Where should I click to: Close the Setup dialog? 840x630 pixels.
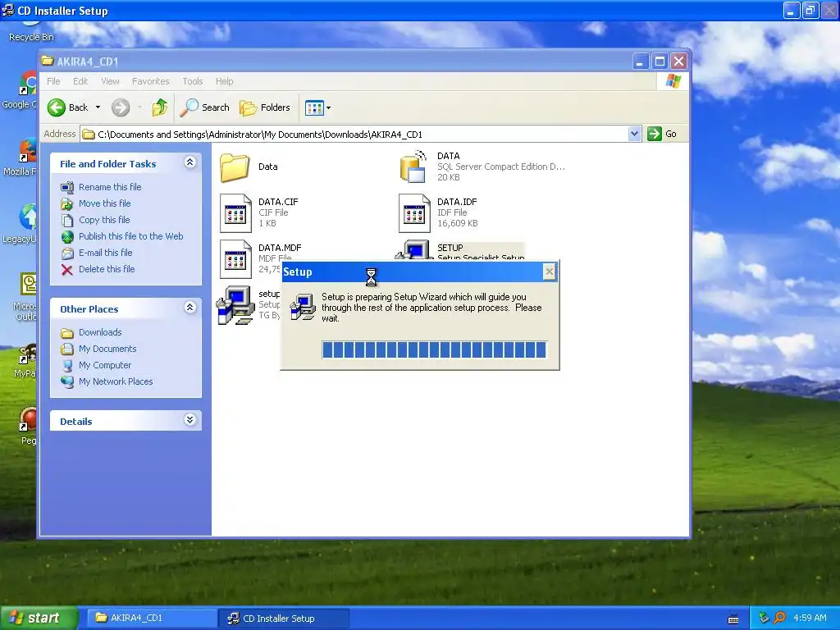pyautogui.click(x=549, y=272)
